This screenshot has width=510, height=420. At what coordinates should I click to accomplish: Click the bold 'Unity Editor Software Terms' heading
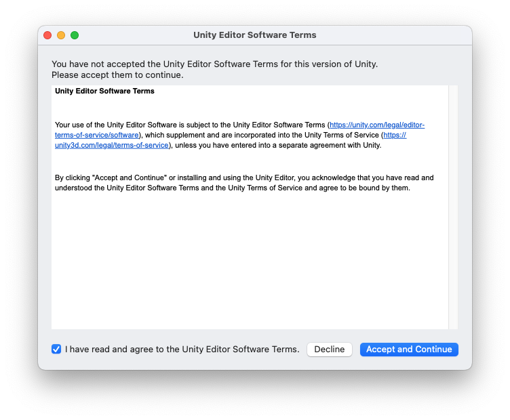[x=104, y=91]
